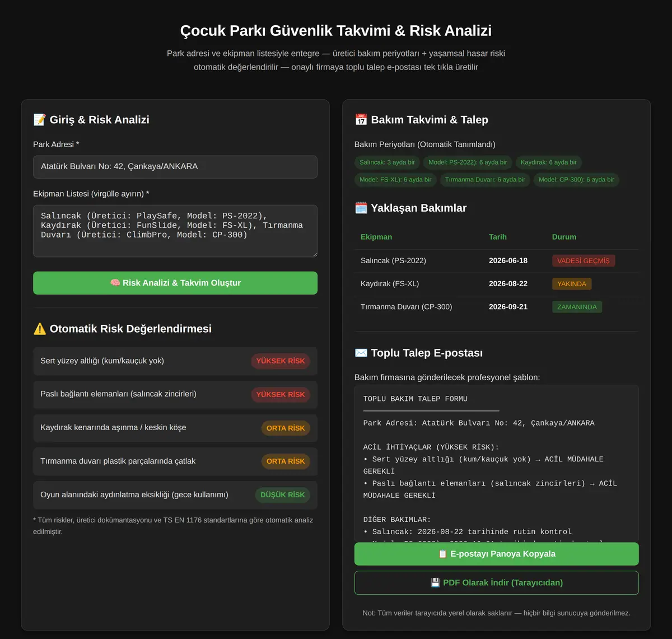672x639 pixels.
Task: Click the 'ACİL İHTİYAÇLAR (YÜKSEK RİSK):' line
Action: point(431,447)
